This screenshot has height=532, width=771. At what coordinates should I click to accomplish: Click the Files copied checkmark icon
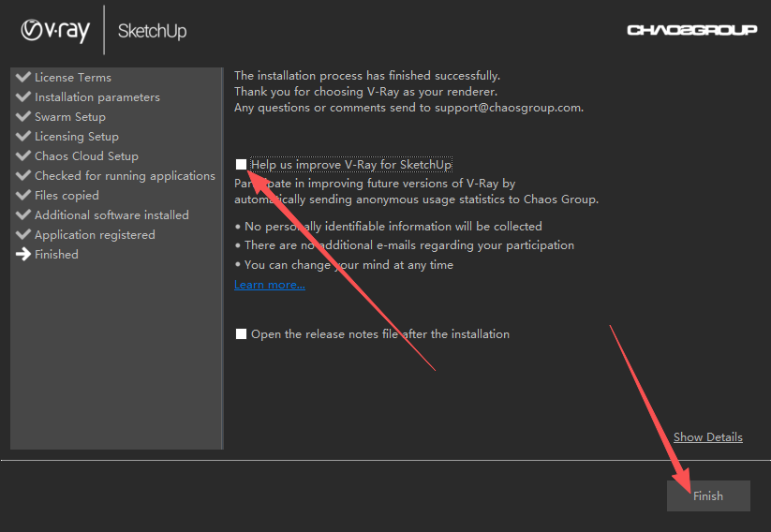(23, 195)
